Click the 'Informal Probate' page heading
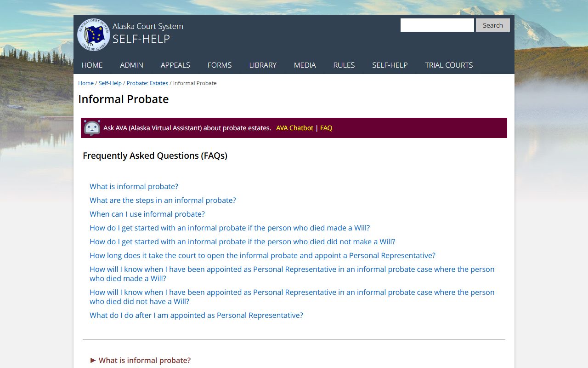 [x=124, y=99]
